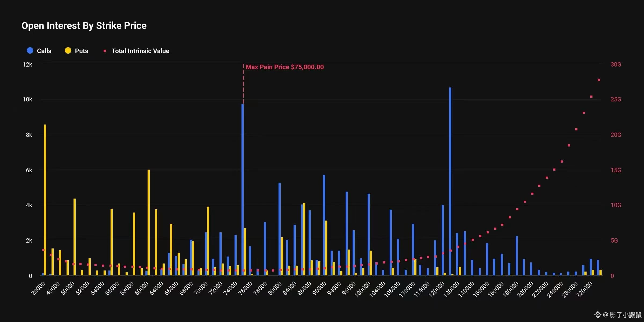Click the red intrinsic value dot nearest 25G
Screen dimensions: 644x322
coord(591,97)
